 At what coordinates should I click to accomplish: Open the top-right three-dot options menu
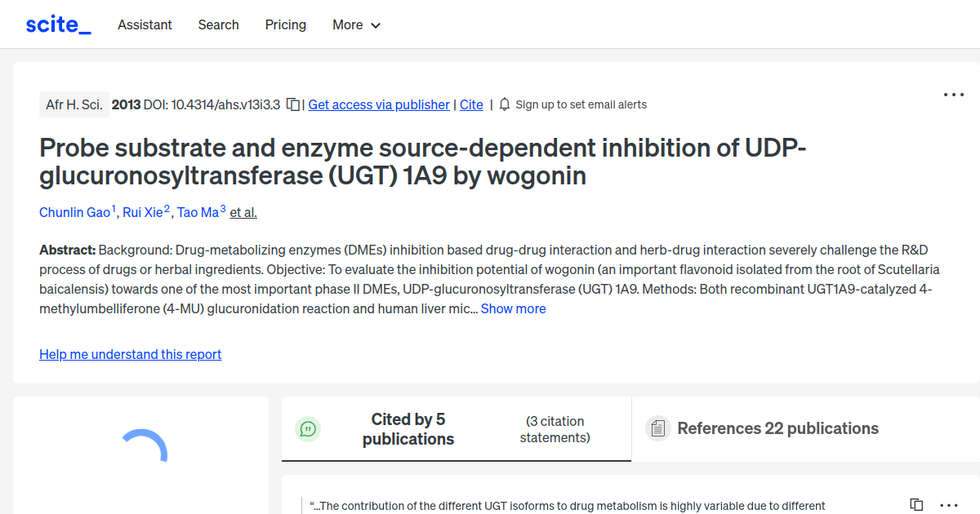(x=953, y=95)
